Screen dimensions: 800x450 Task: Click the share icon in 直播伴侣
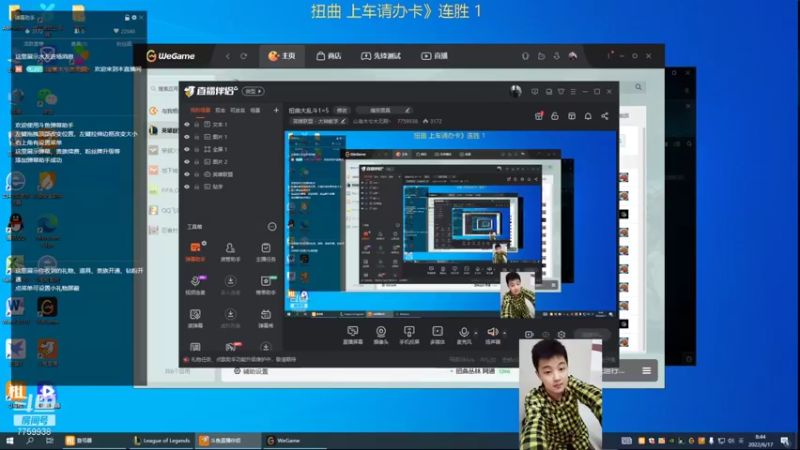tap(605, 116)
